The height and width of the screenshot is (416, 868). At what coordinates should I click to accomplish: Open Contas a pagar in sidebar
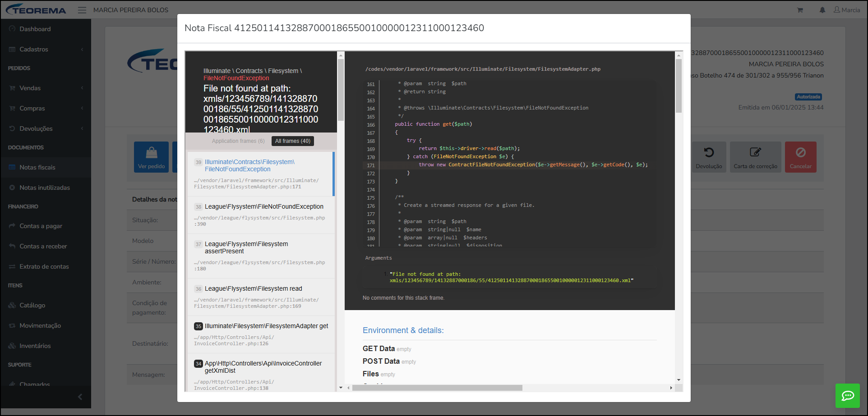tap(46, 226)
